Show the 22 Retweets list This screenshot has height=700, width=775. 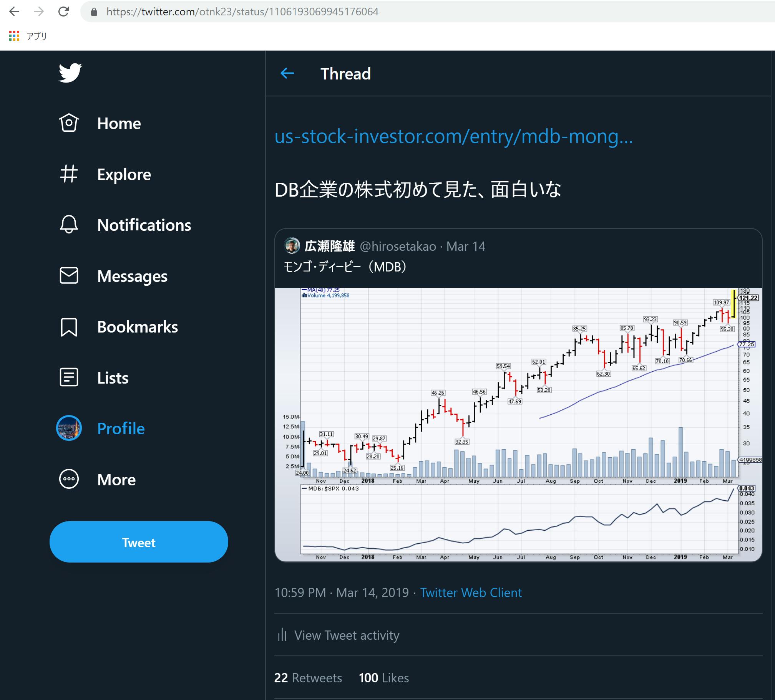(308, 678)
